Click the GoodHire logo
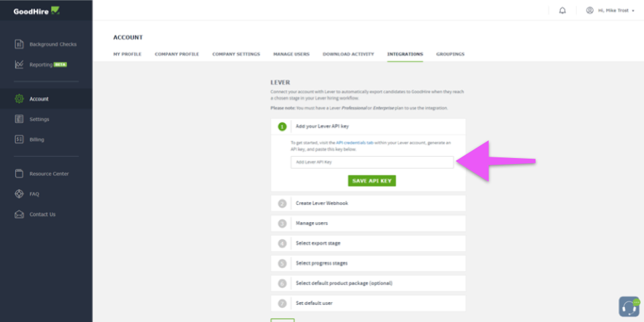This screenshot has height=322, width=644. click(36, 11)
